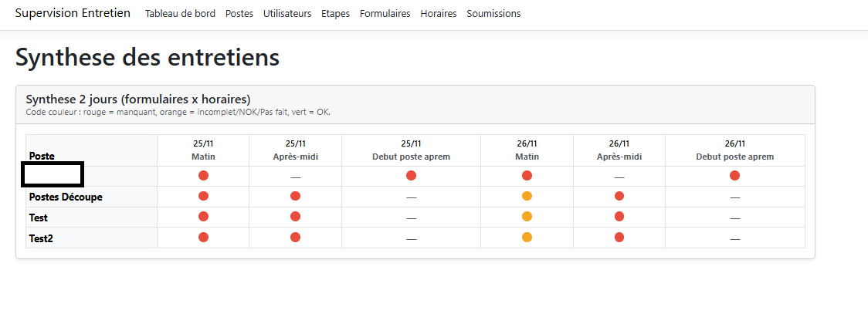Go to the Postes navigation link
The width and height of the screenshot is (868, 317).
tap(239, 14)
